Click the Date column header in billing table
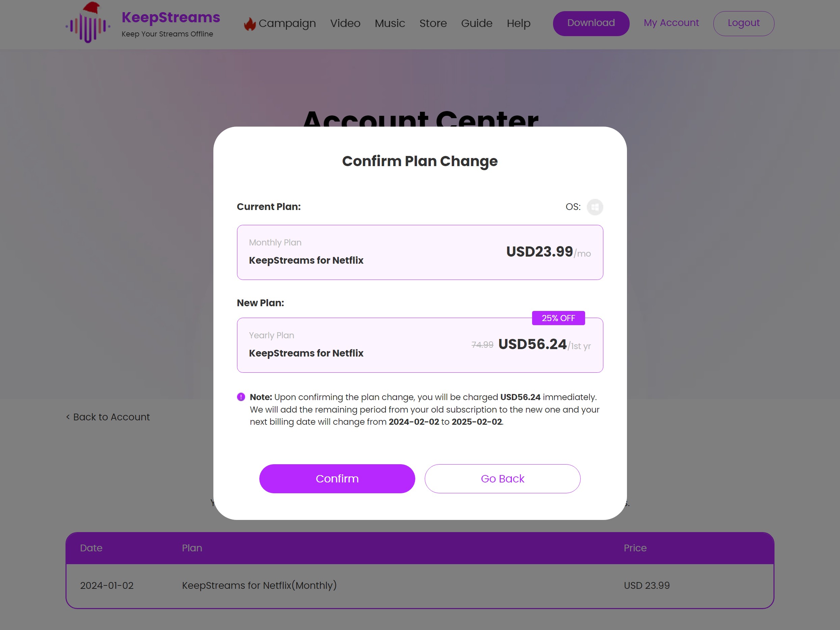 90,548
